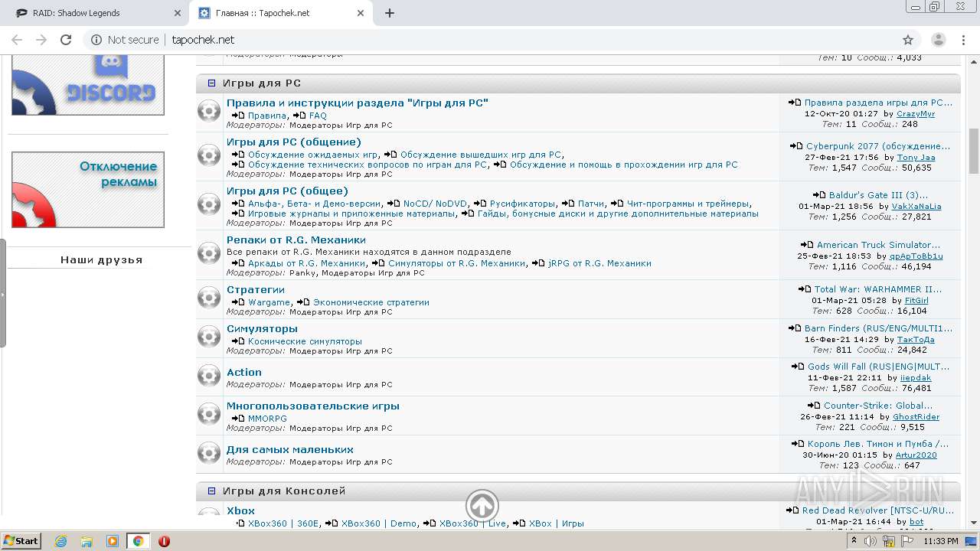Open Стратегии forum
This screenshot has height=551, width=980.
pos(256,289)
